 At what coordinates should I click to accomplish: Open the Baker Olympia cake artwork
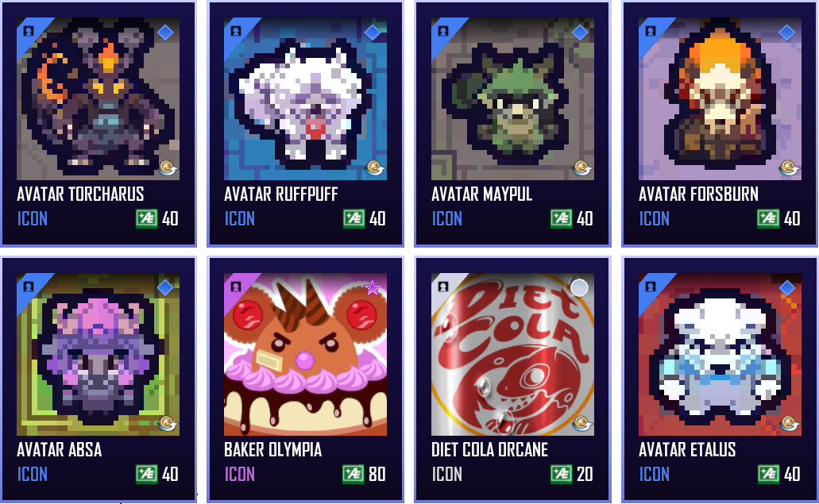[306, 354]
